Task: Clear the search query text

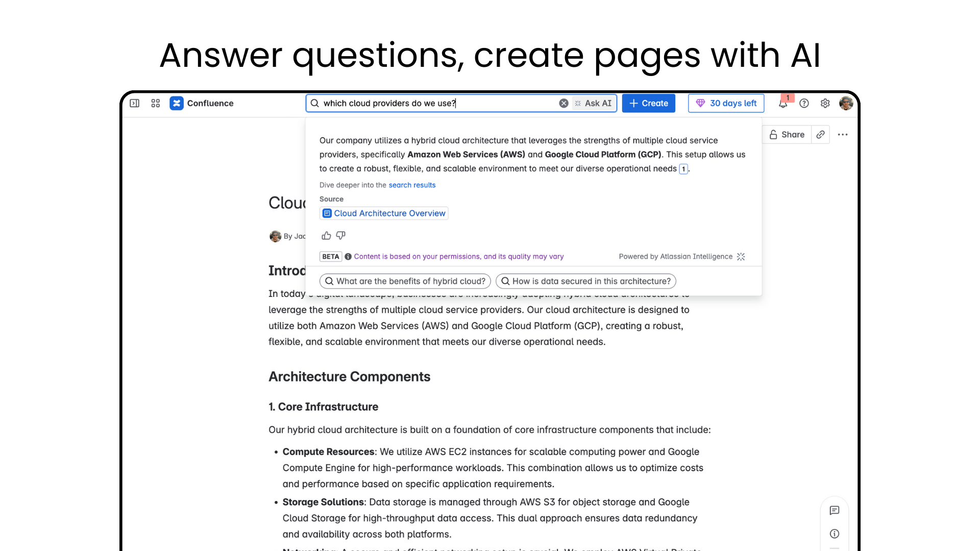Action: pyautogui.click(x=563, y=103)
